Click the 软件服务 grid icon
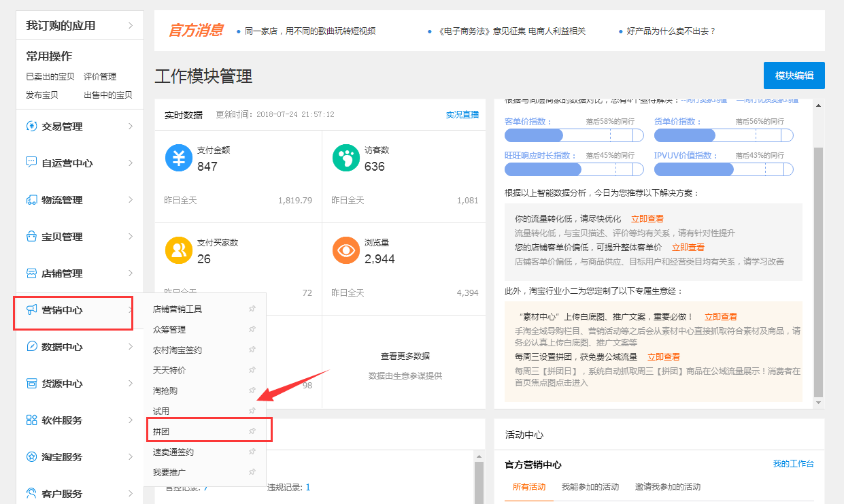 coord(31,420)
